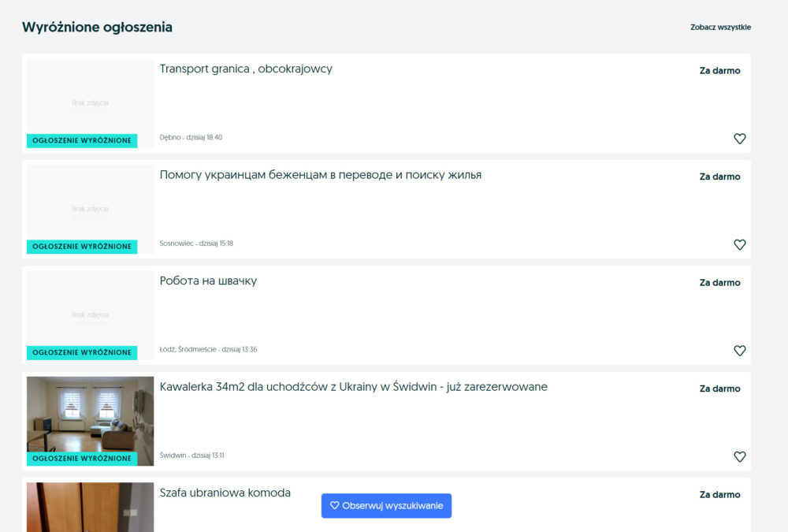Favorite the Робота на швачку listing with heart
This screenshot has width=788, height=532.
[x=739, y=351]
